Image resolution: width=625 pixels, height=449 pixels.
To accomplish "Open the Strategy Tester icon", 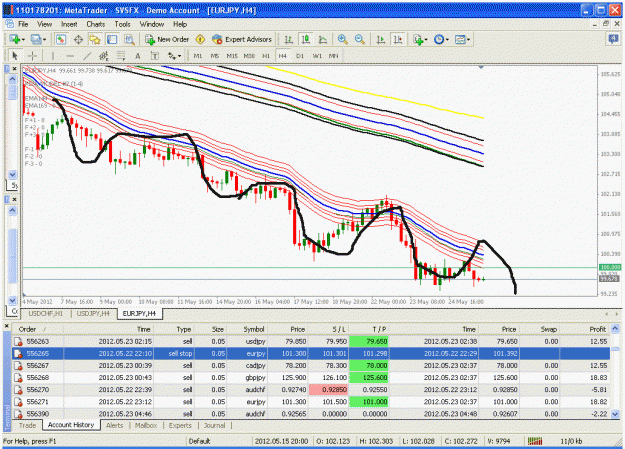I will pyautogui.click(x=129, y=39).
